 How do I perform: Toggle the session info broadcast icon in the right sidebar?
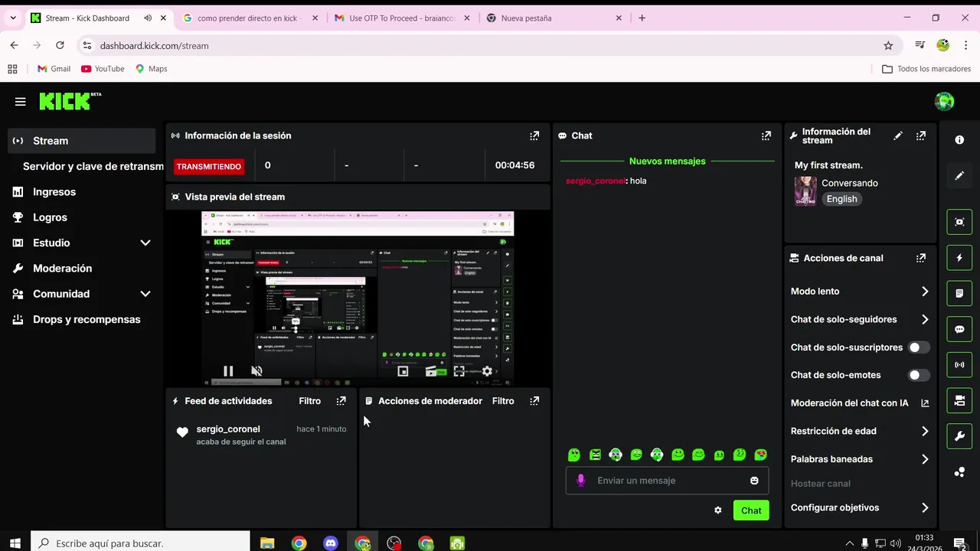point(959,365)
